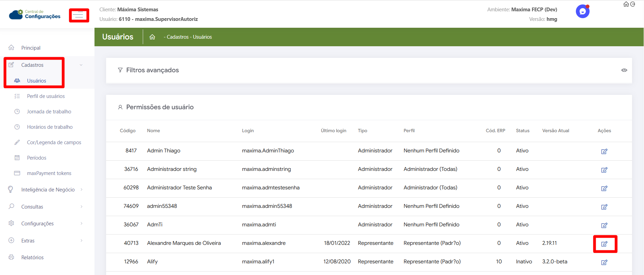Toggle visibility of Filtros avançados panel
This screenshot has width=644, height=275.
(624, 70)
